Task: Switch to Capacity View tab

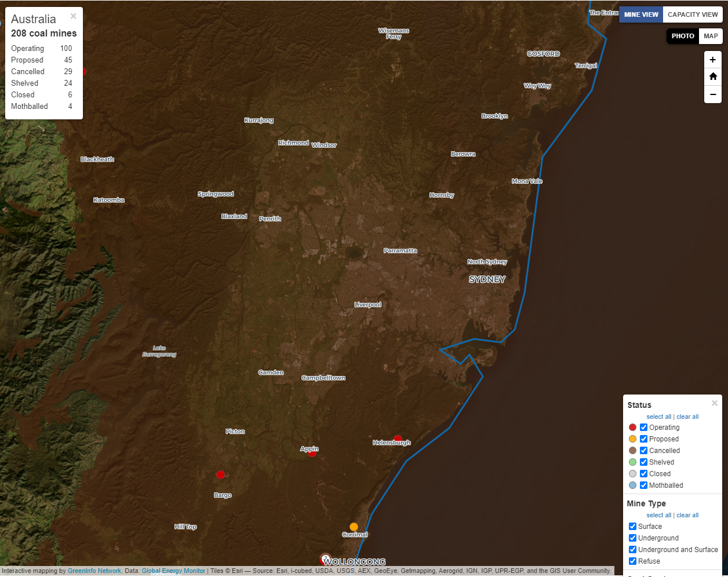Action: click(693, 14)
